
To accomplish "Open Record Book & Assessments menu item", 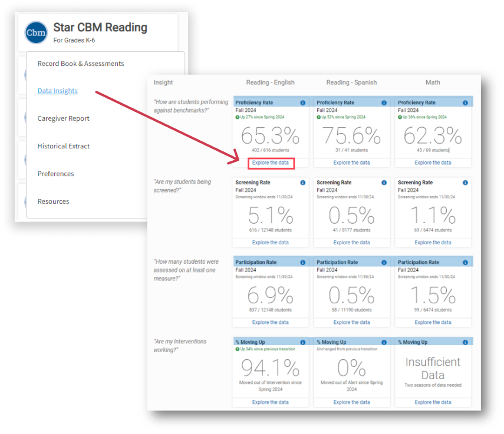I will pos(81,64).
